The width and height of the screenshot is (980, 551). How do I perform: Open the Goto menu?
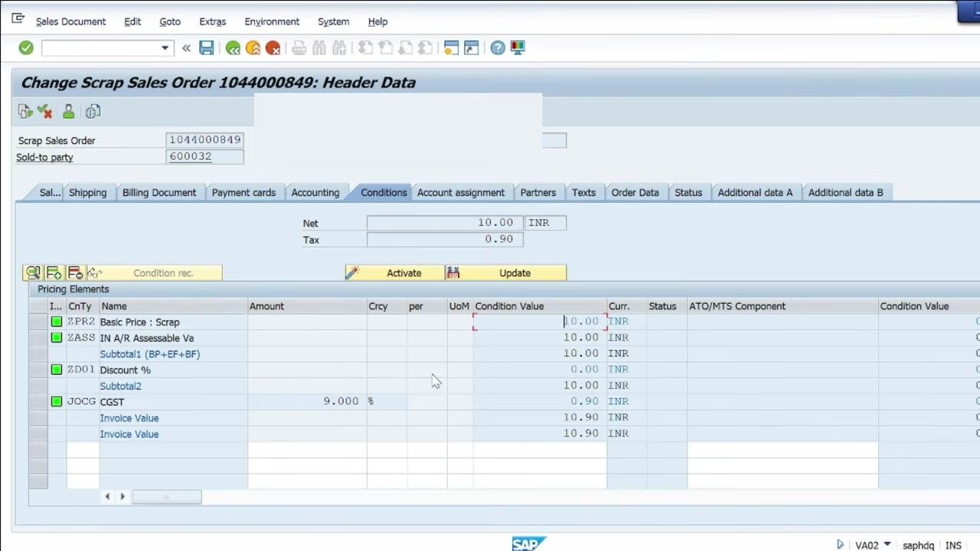[170, 21]
